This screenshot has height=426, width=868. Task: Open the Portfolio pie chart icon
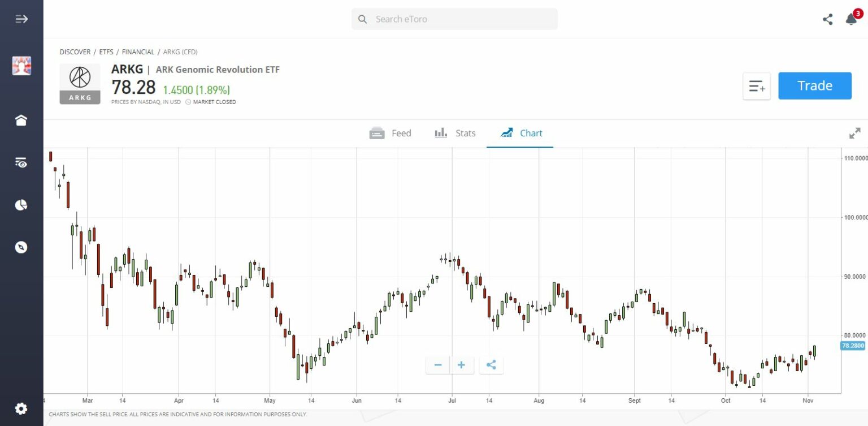[x=21, y=205]
